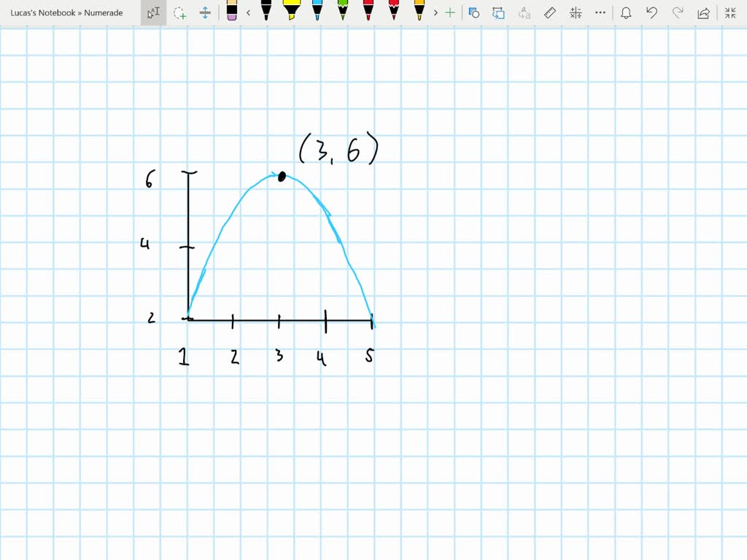Activate the selection cursor tool
The height and width of the screenshot is (560, 747).
tap(153, 12)
